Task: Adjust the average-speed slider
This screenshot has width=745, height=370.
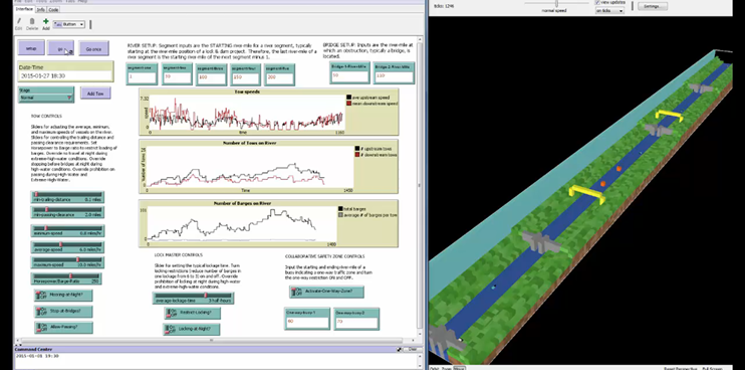Action: (x=67, y=247)
